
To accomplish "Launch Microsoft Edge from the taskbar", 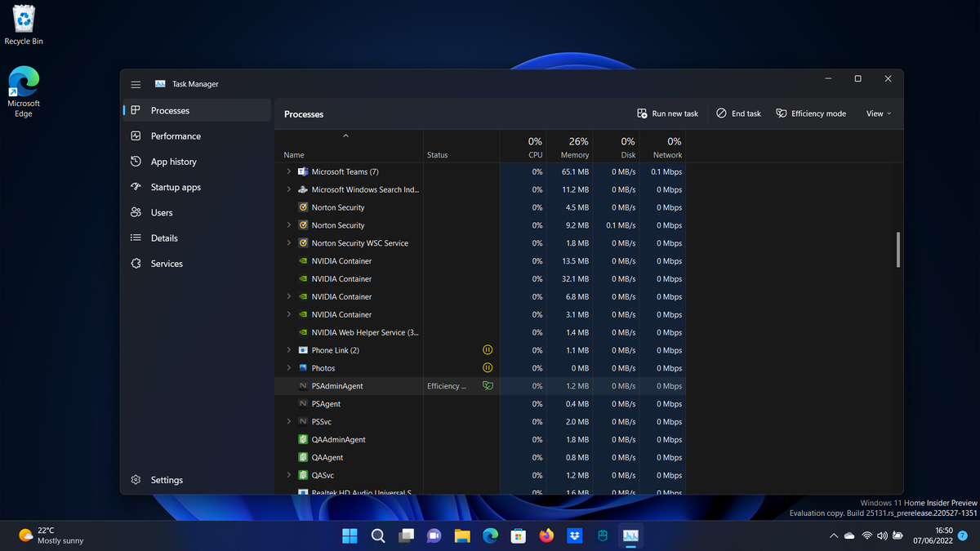I will (x=490, y=535).
